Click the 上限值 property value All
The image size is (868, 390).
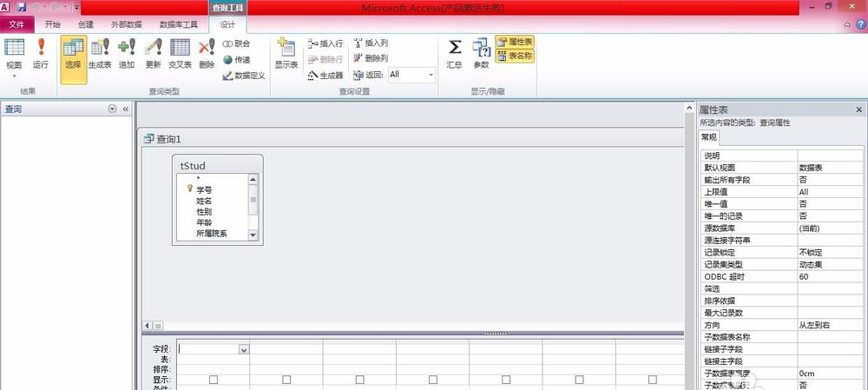tap(829, 192)
